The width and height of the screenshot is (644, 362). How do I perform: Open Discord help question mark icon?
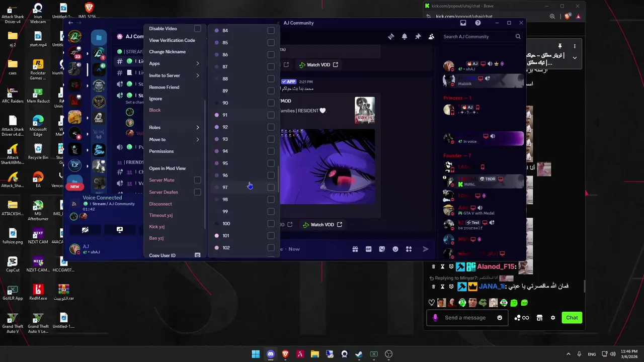coord(477,23)
